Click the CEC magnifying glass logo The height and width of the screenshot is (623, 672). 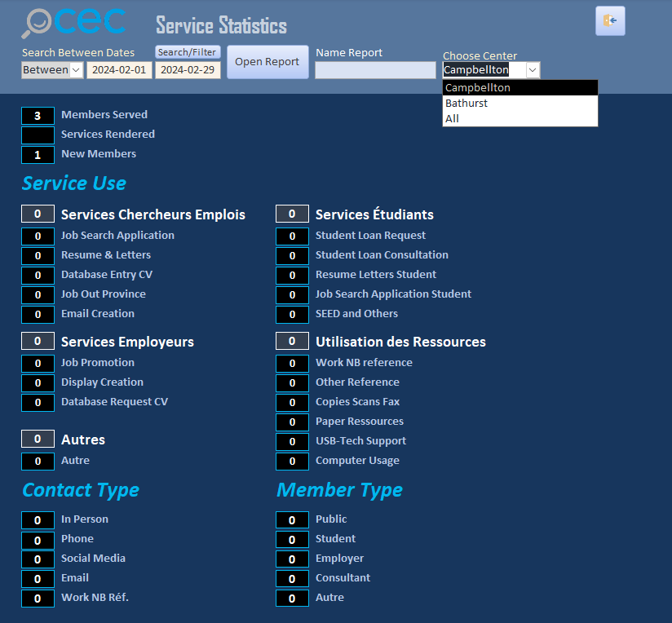[x=73, y=23]
